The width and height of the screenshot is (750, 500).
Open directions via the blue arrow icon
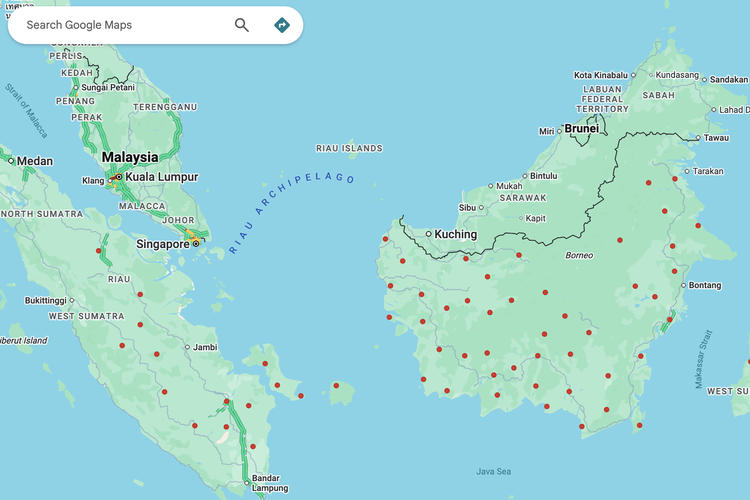[282, 25]
